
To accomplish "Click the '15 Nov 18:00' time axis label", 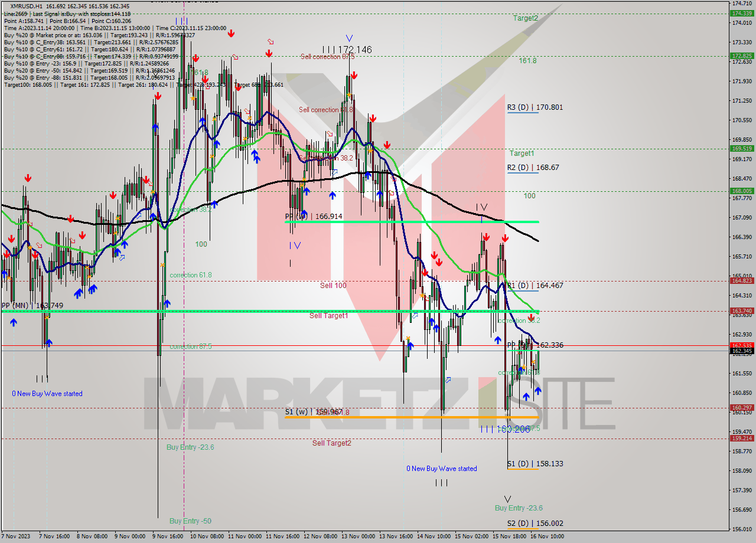I will click(510, 537).
